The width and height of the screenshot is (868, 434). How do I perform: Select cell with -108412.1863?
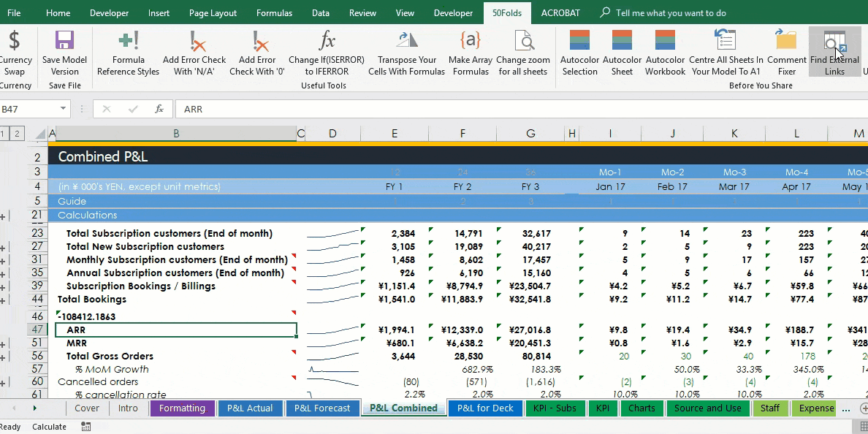click(176, 316)
